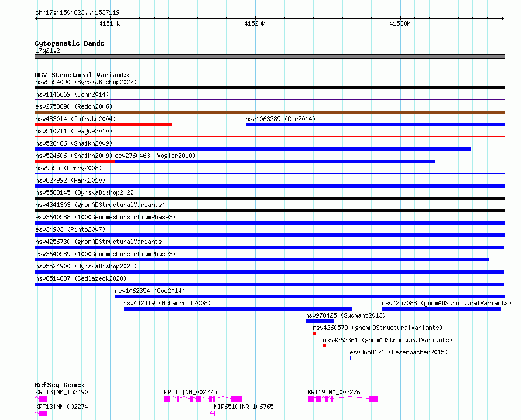Select the nsv1062354 (Coe2014) variant bar
The width and height of the screenshot is (521, 420).
point(310,297)
